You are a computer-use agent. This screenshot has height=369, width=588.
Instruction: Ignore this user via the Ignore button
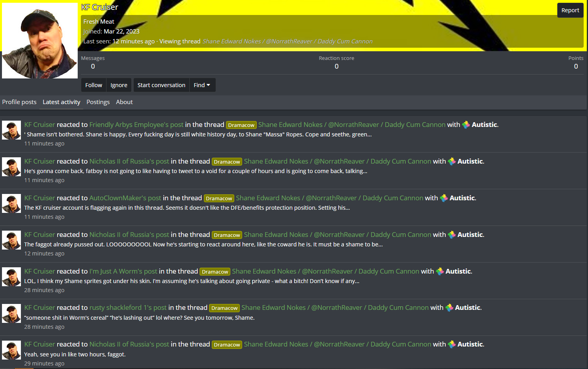click(x=119, y=85)
